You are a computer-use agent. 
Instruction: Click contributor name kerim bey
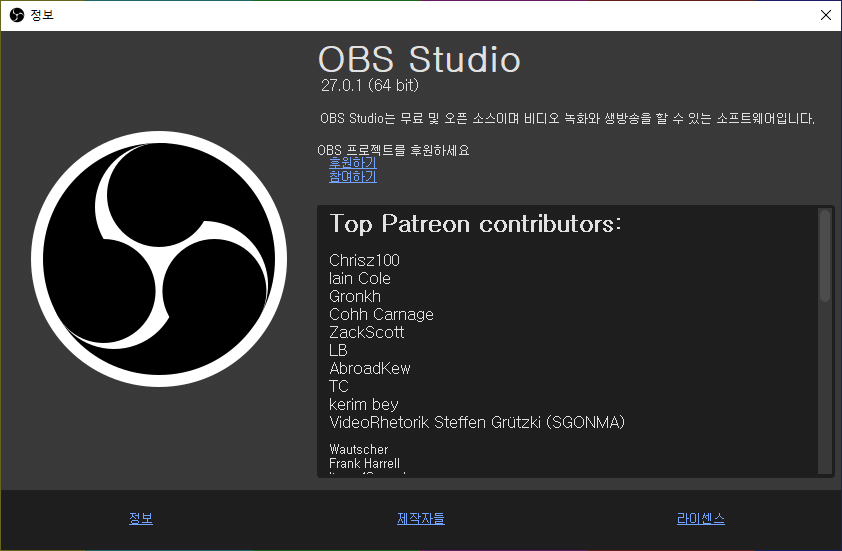point(364,404)
